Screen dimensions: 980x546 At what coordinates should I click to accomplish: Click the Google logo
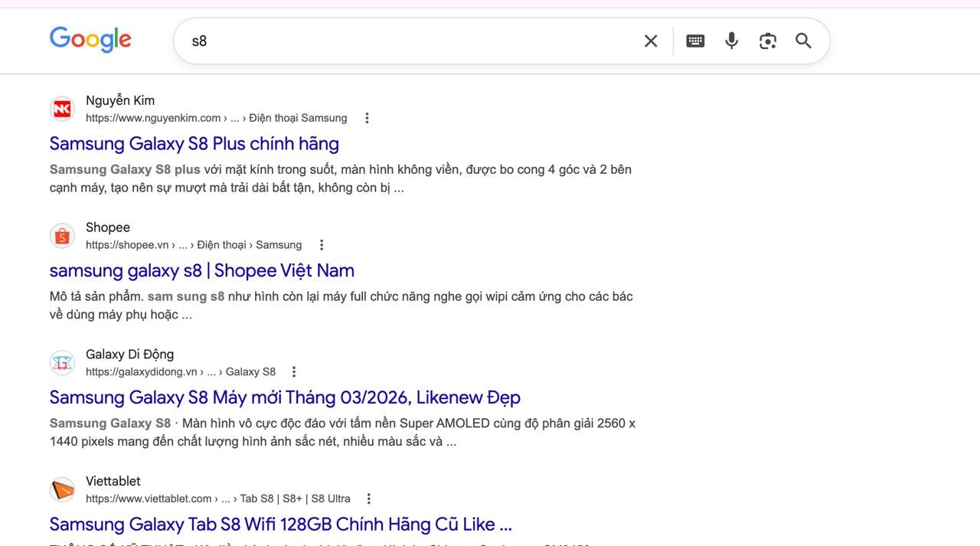point(90,39)
